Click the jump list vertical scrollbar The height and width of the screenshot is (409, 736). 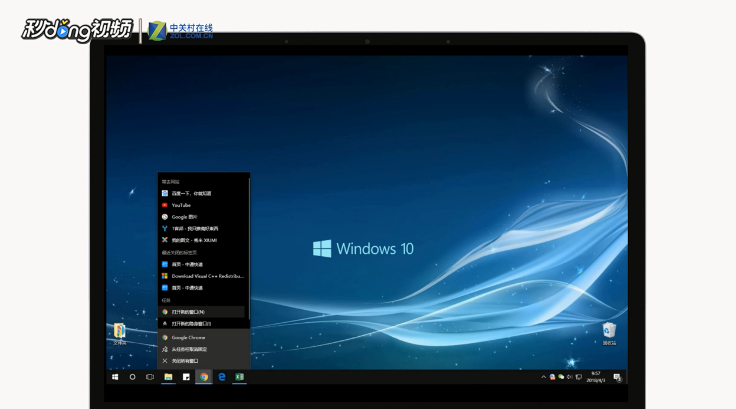click(248, 249)
